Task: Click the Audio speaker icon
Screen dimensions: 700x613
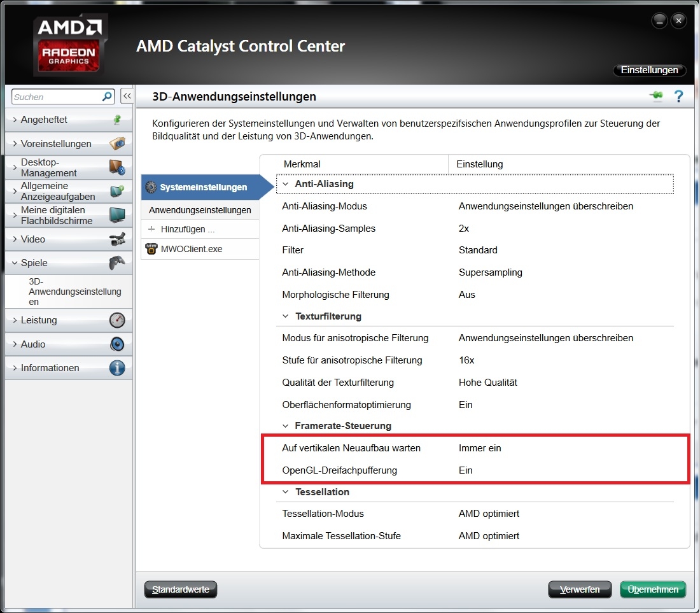Action: coord(117,344)
